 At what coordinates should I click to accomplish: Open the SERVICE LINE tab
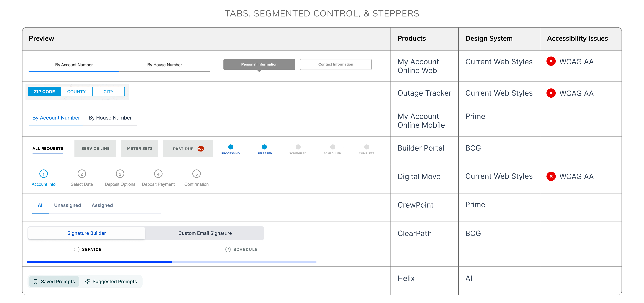pyautogui.click(x=95, y=148)
